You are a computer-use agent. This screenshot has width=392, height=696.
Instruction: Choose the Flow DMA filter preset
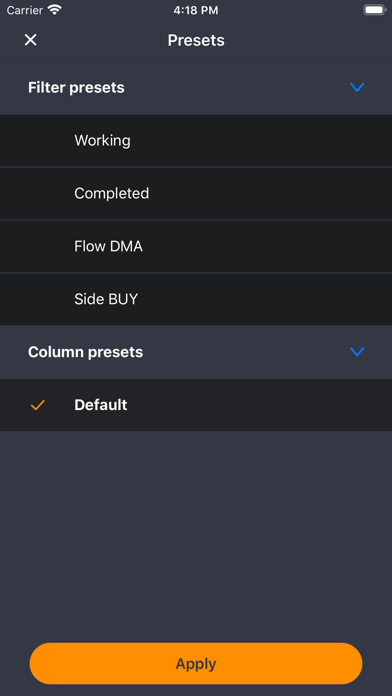pyautogui.click(x=196, y=246)
